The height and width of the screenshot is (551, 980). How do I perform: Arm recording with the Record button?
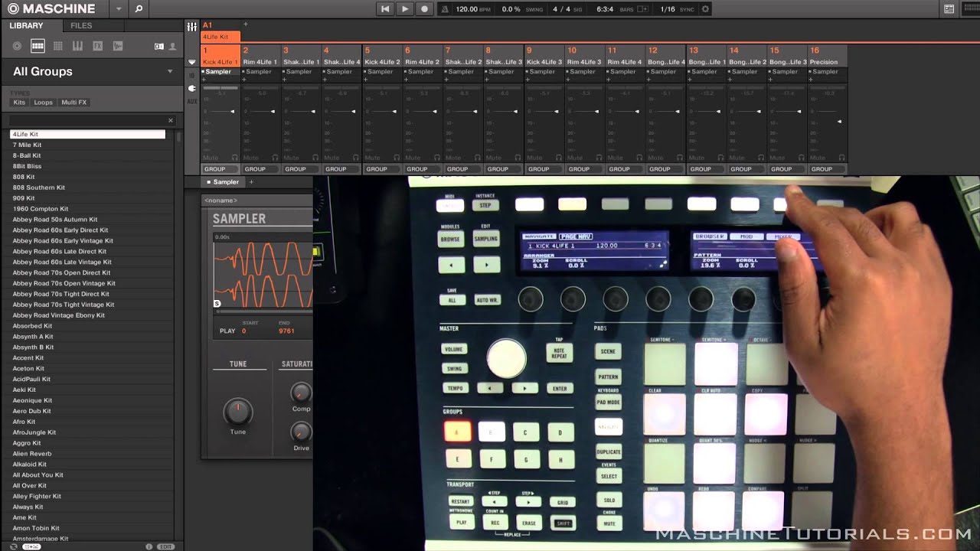pyautogui.click(x=425, y=9)
